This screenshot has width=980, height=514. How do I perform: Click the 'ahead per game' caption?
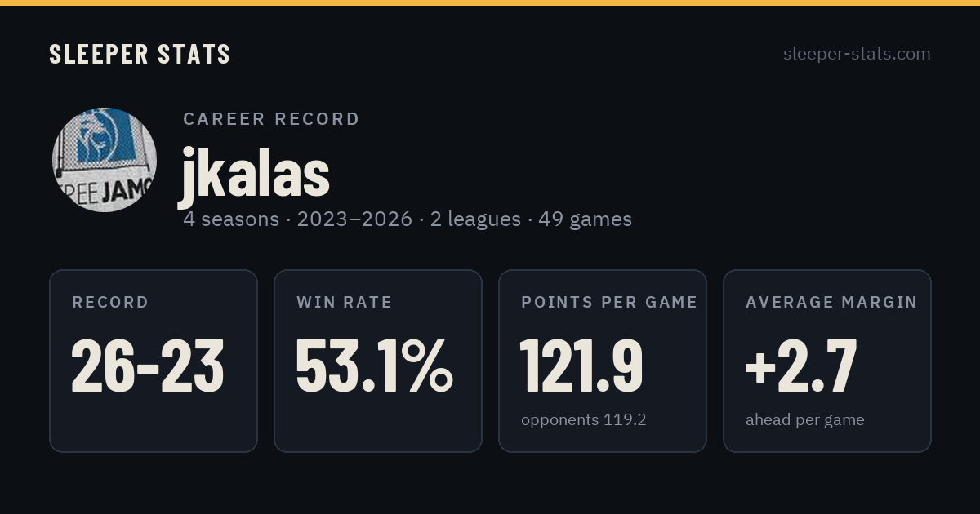805,420
